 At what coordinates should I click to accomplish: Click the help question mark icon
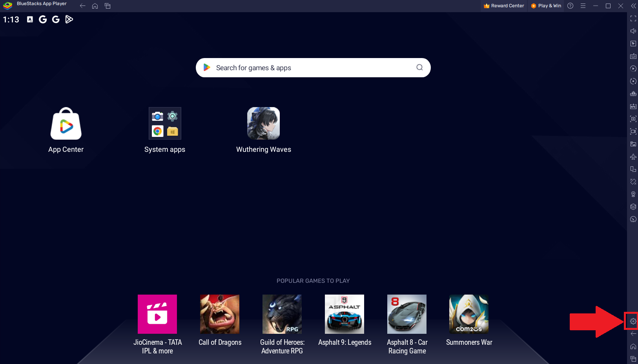tap(571, 6)
